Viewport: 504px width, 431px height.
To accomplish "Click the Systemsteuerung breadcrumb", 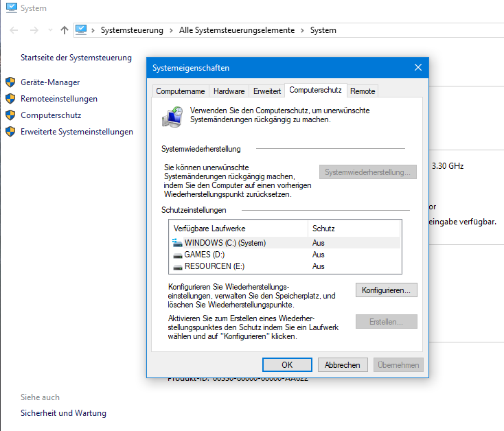I will 132,30.
